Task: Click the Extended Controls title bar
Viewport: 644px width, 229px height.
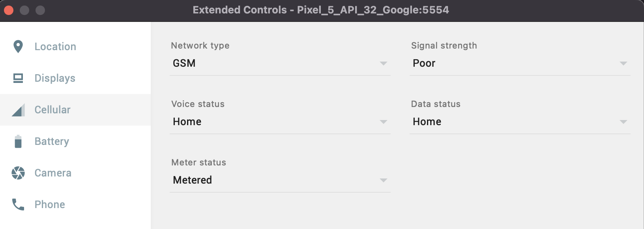Action: pyautogui.click(x=320, y=10)
